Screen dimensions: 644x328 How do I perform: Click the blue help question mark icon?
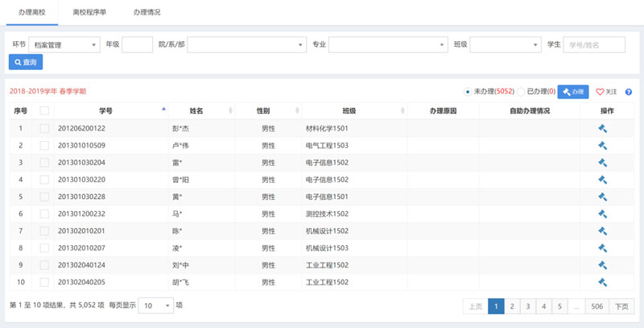pos(628,93)
